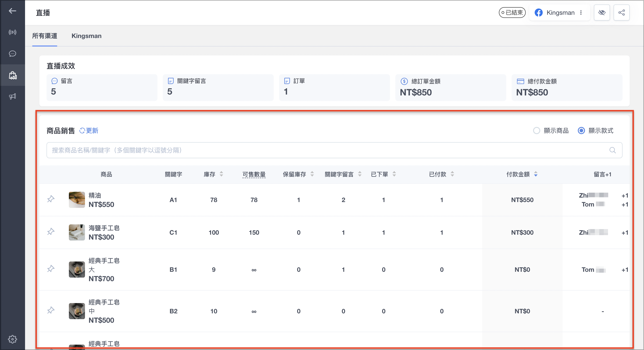Switch to the Kingsman tab
This screenshot has width=644, height=350.
[87, 36]
